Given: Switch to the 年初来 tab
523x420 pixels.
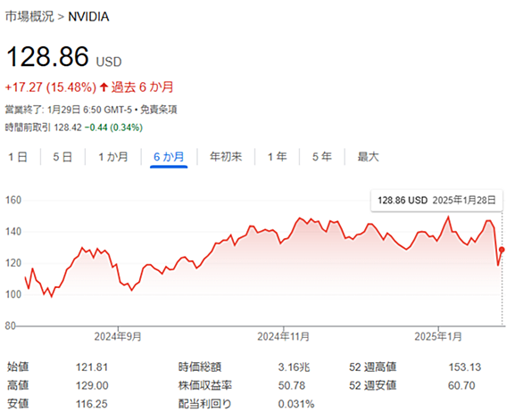Looking at the screenshot, I should [226, 157].
